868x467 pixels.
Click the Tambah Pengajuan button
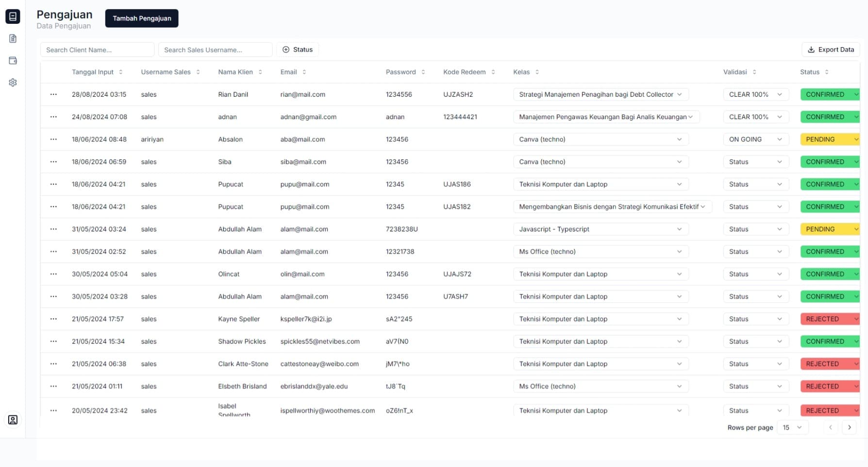[142, 18]
